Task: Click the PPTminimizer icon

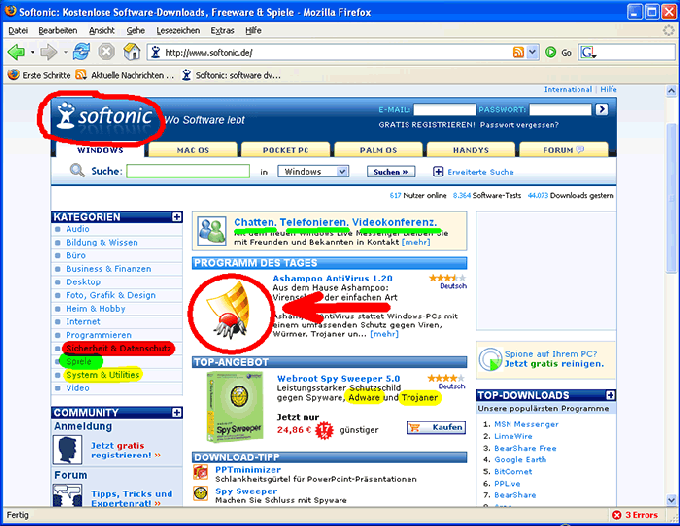Action: pos(200,472)
